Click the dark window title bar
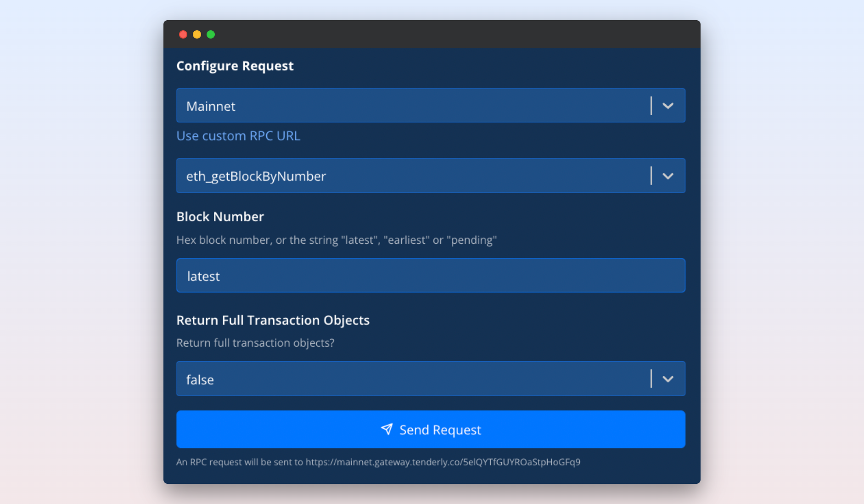The image size is (864, 504). point(432,34)
